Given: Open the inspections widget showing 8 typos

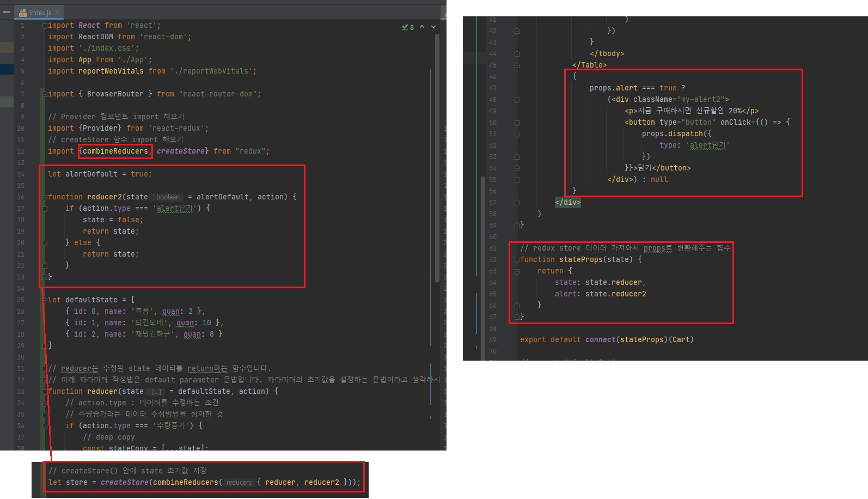Looking at the screenshot, I should click(x=408, y=27).
